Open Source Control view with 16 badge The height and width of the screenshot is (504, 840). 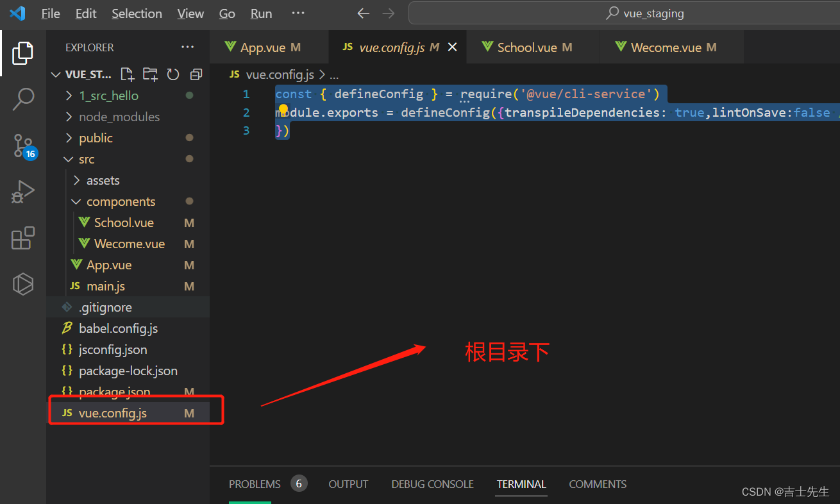coord(24,147)
